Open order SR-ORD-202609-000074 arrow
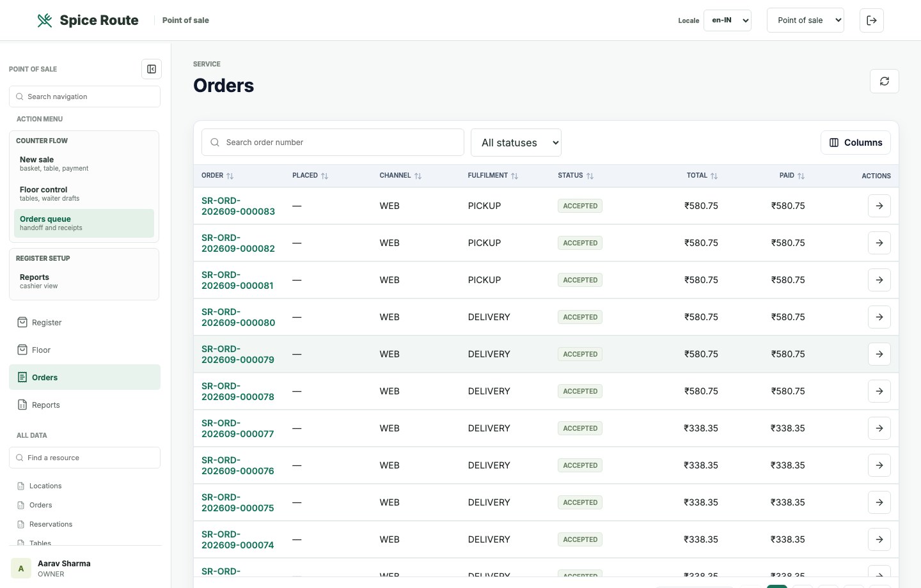921x588 pixels. click(879, 539)
